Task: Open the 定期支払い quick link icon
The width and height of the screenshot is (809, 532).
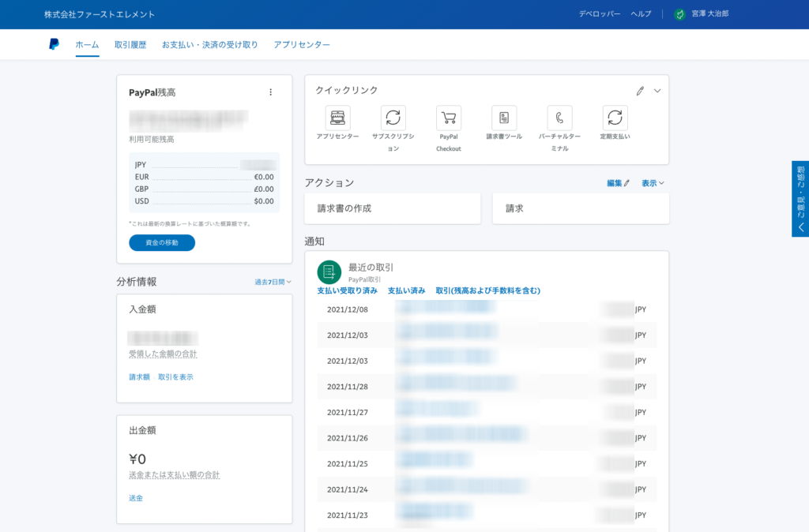Action: (x=615, y=118)
